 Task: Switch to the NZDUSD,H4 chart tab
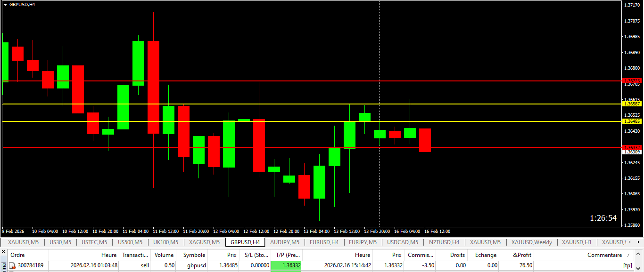(444, 242)
